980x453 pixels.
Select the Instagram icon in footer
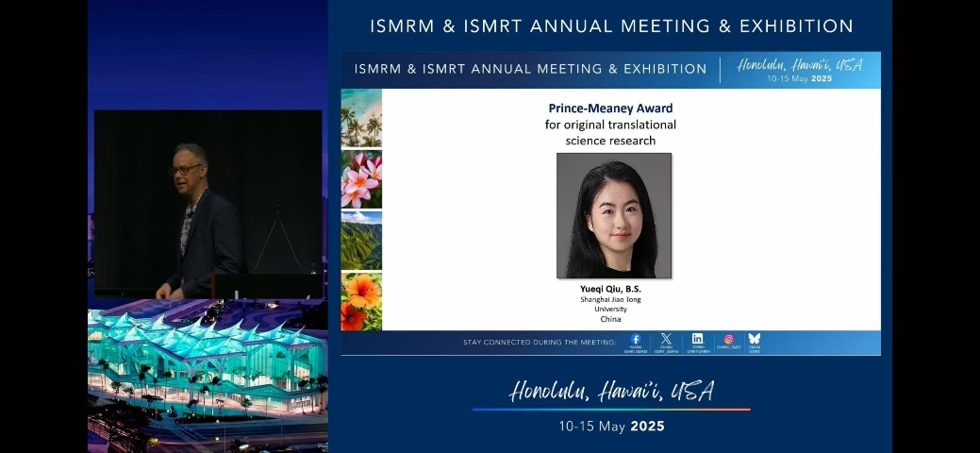click(728, 340)
